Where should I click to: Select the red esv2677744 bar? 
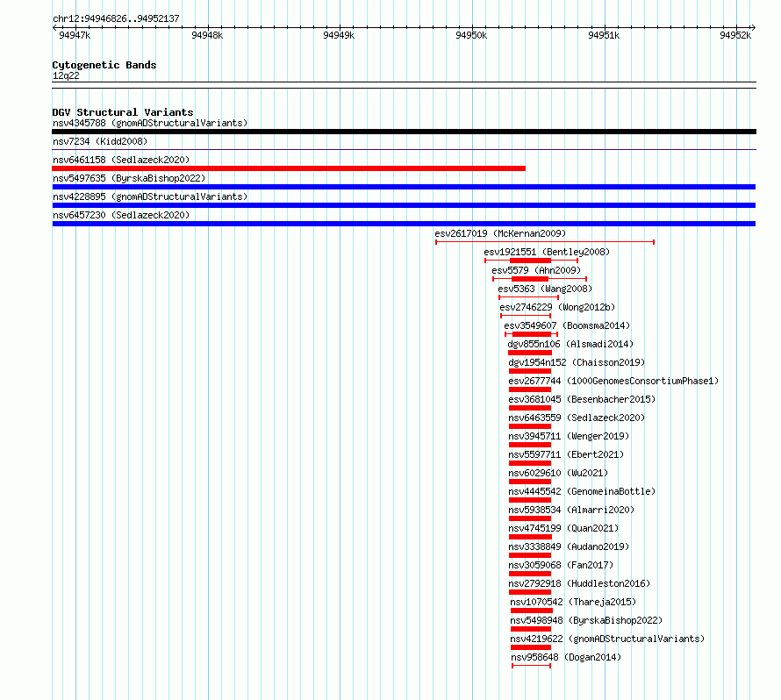click(x=530, y=389)
